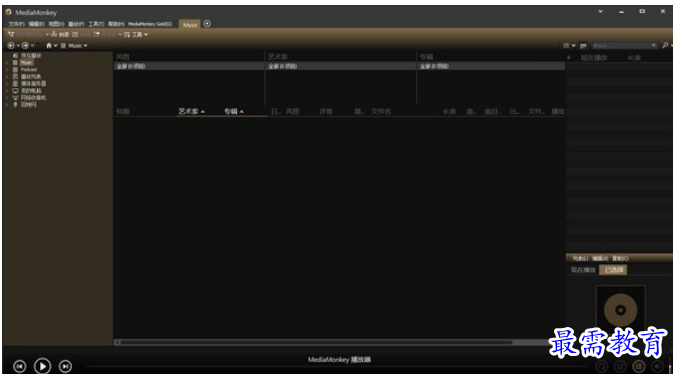The image size is (673, 374).
Task: Select 播放列表 (Playlists) tree node
Action: click(31, 76)
